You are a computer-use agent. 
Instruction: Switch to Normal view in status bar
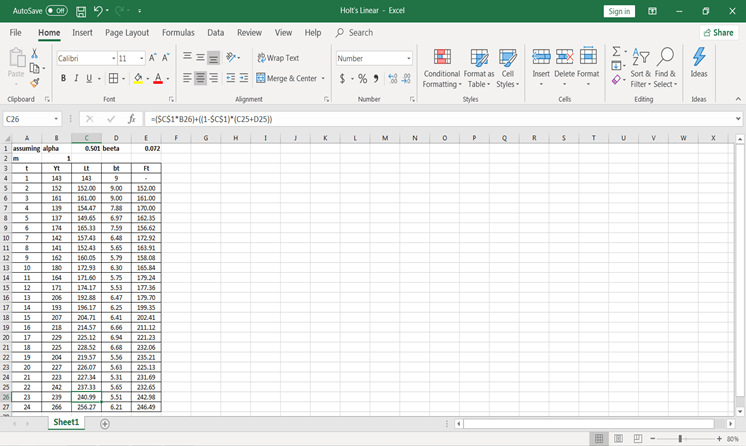click(599, 438)
